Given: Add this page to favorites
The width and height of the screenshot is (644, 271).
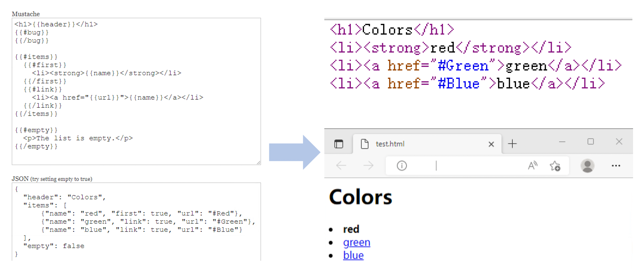Looking at the screenshot, I should coord(555,166).
